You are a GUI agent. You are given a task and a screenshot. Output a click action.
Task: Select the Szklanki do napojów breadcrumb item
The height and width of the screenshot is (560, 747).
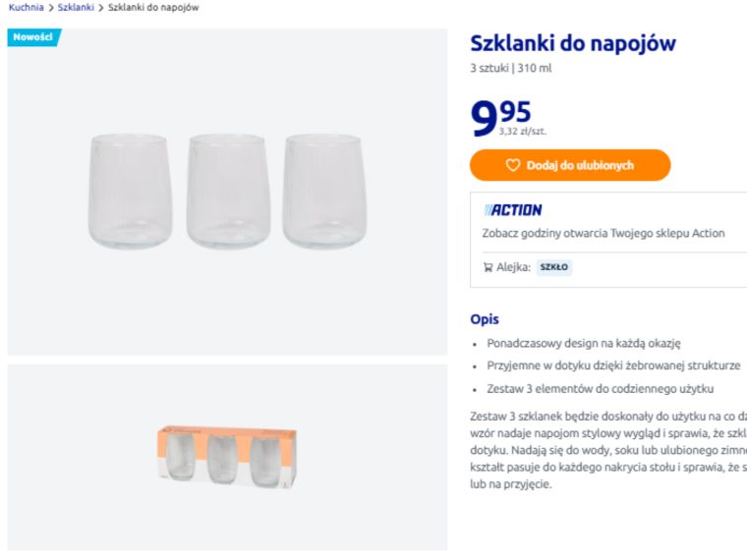153,8
